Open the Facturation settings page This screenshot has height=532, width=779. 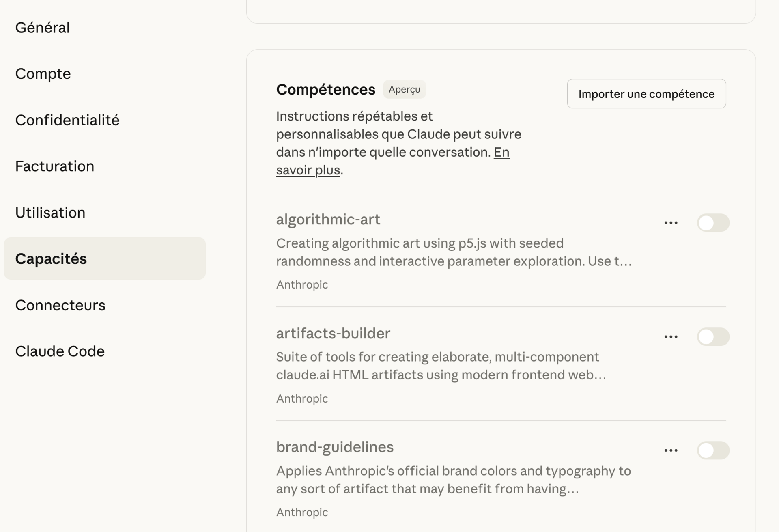coord(55,166)
